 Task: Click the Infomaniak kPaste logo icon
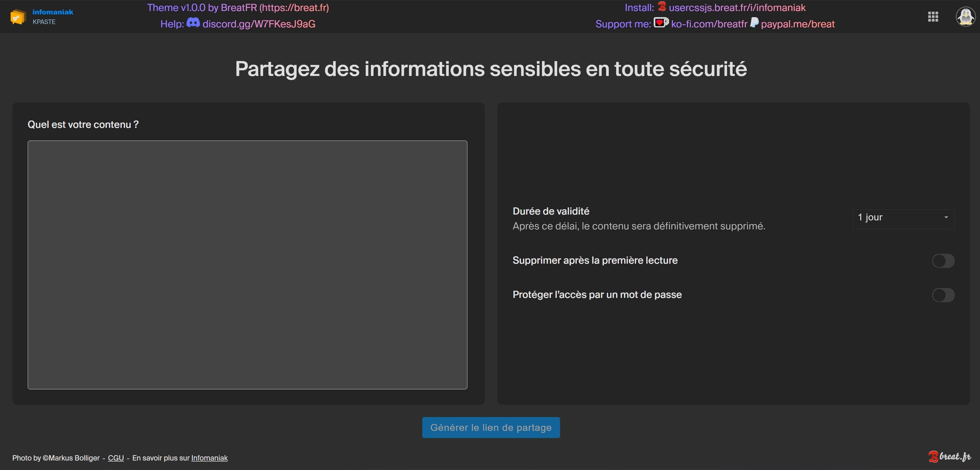click(17, 17)
